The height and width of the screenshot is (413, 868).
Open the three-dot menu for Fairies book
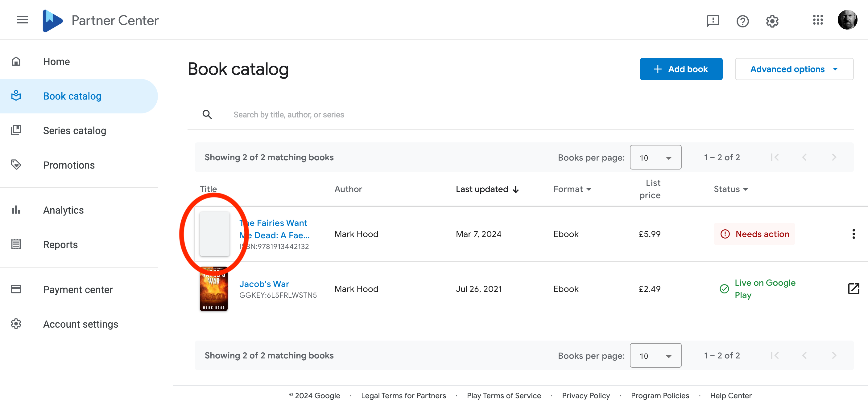tap(853, 234)
